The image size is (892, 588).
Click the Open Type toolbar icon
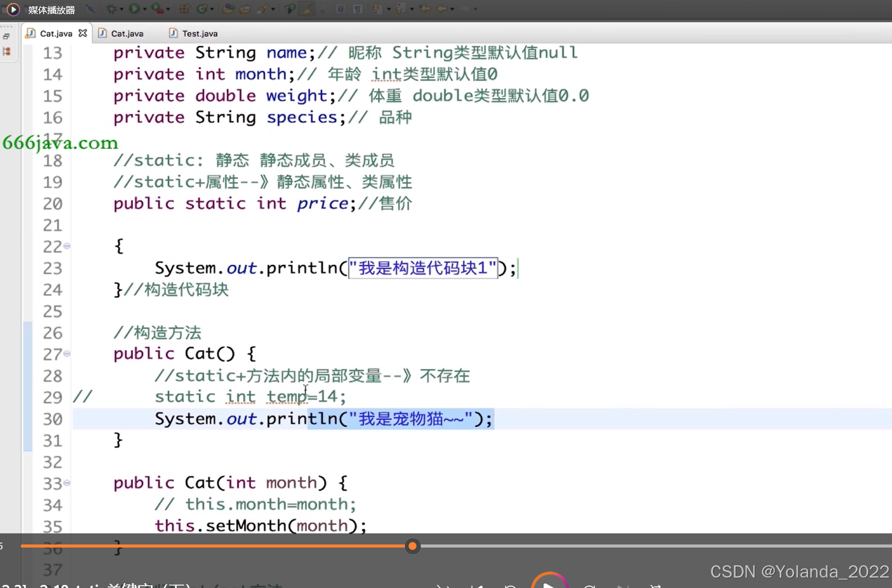[228, 9]
